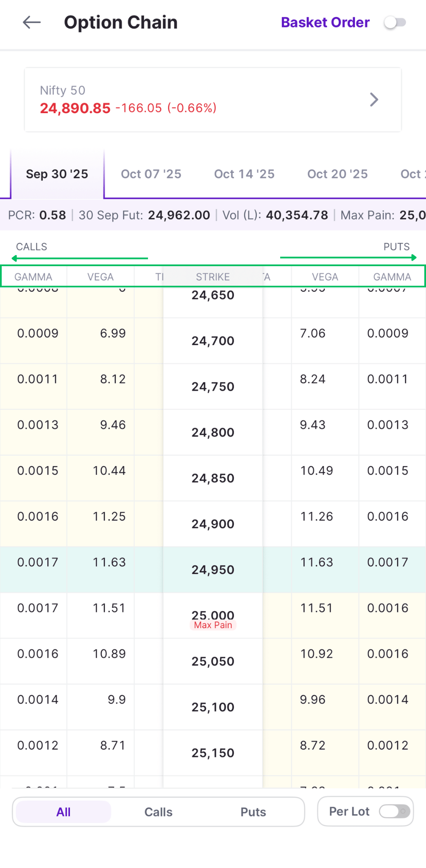Show only Calls in the filter

click(158, 812)
